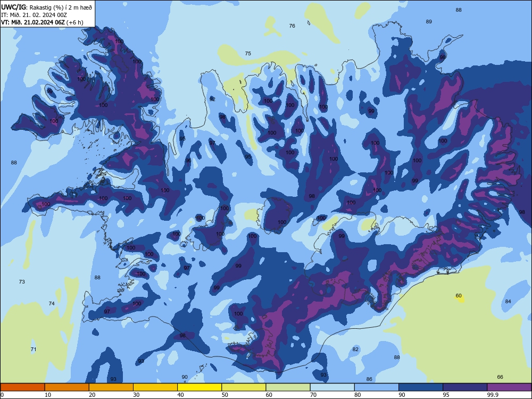Click the legend tick label '10'
The width and height of the screenshot is (532, 399).
48,395
